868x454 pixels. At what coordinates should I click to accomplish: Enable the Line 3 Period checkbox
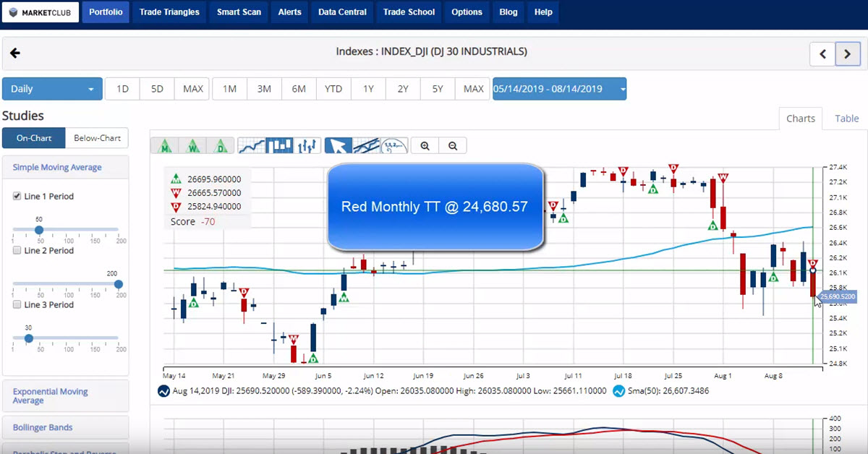(x=16, y=304)
